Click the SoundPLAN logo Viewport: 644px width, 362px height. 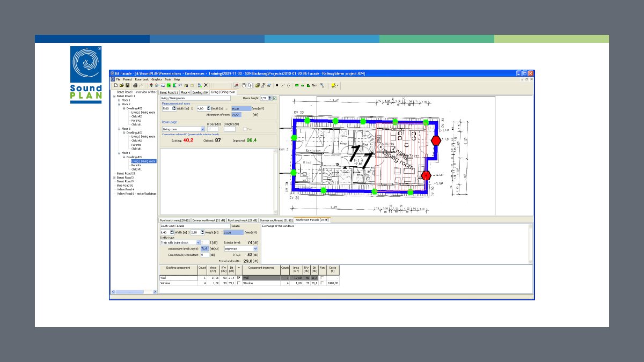[x=86, y=75]
